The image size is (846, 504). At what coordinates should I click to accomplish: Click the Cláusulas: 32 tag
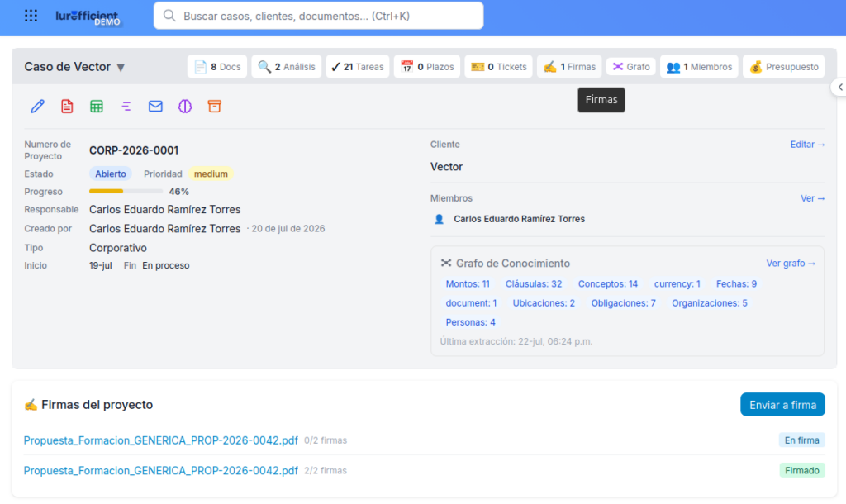tap(534, 284)
